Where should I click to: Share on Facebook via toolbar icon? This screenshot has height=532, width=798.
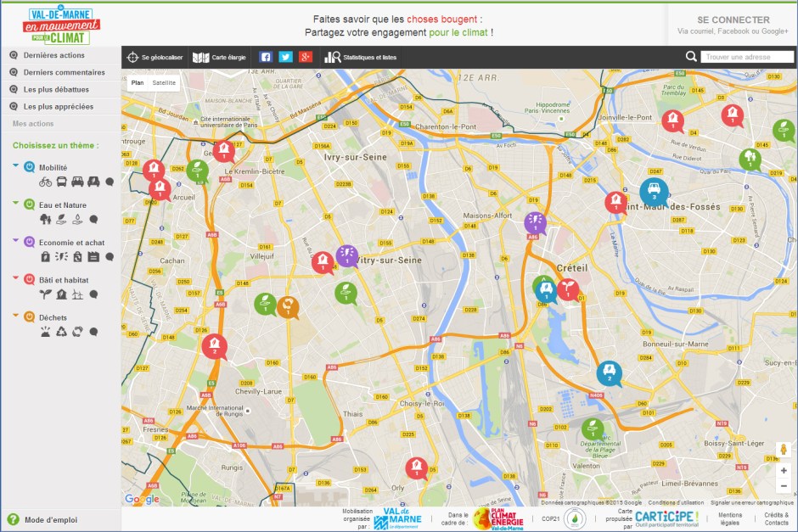click(x=265, y=57)
